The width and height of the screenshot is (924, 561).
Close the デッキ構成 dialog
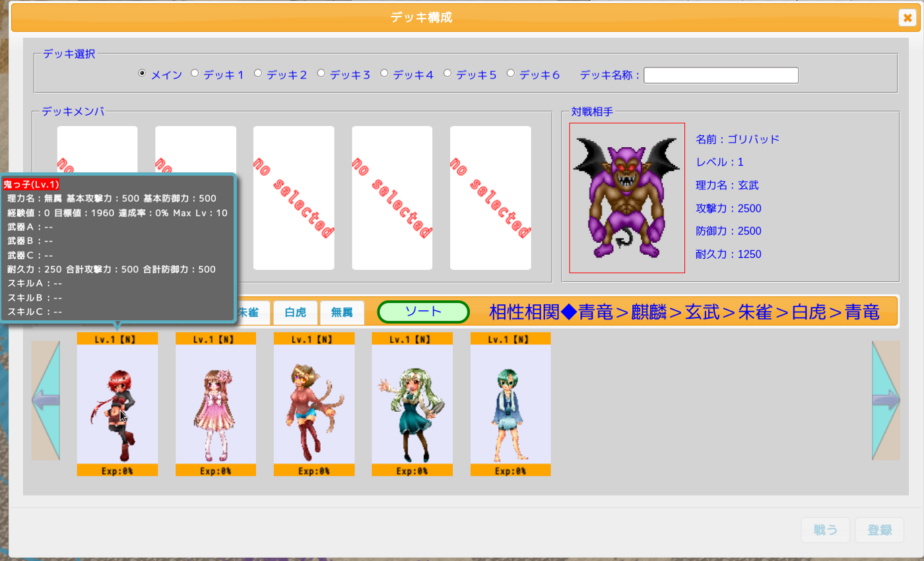907,18
